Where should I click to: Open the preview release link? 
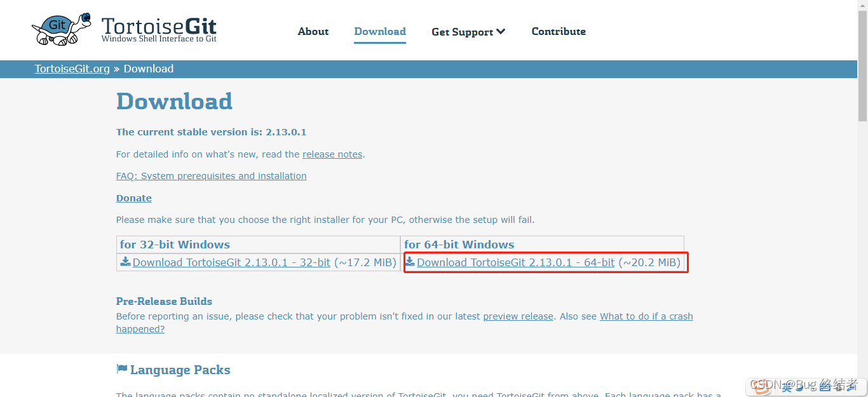tap(518, 316)
